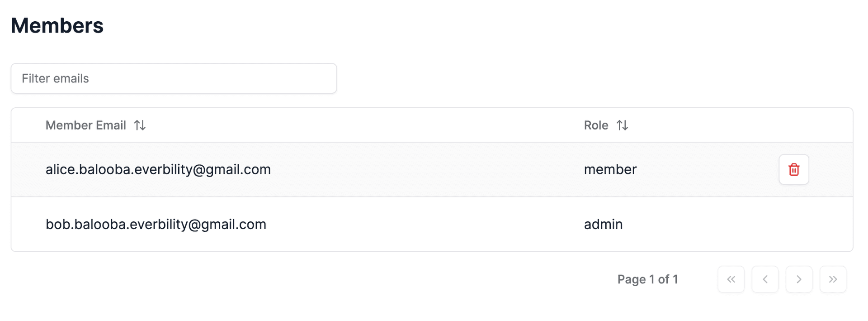Image resolution: width=868 pixels, height=321 pixels.
Task: Click the blank actions cell in Bob's row
Action: pos(793,225)
